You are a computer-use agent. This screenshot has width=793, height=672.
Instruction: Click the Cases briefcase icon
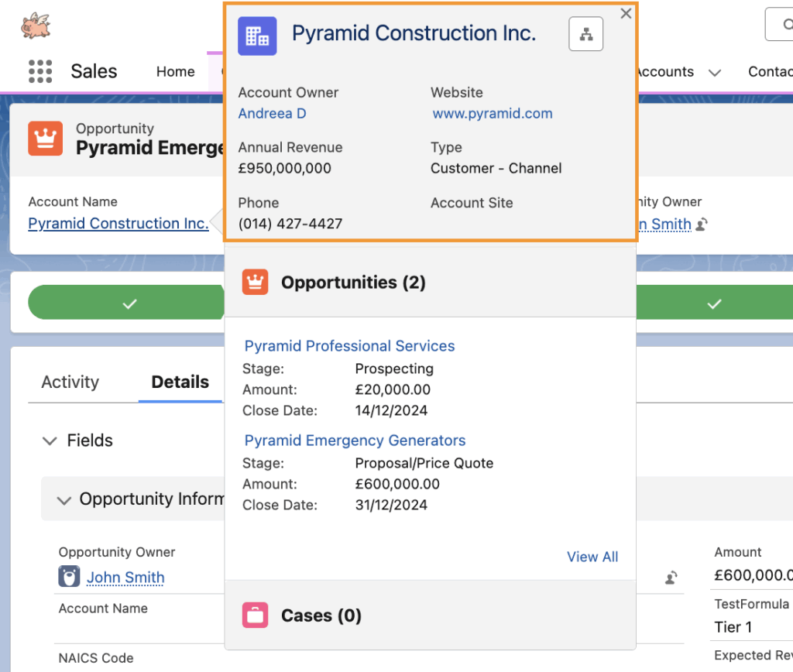coord(255,615)
